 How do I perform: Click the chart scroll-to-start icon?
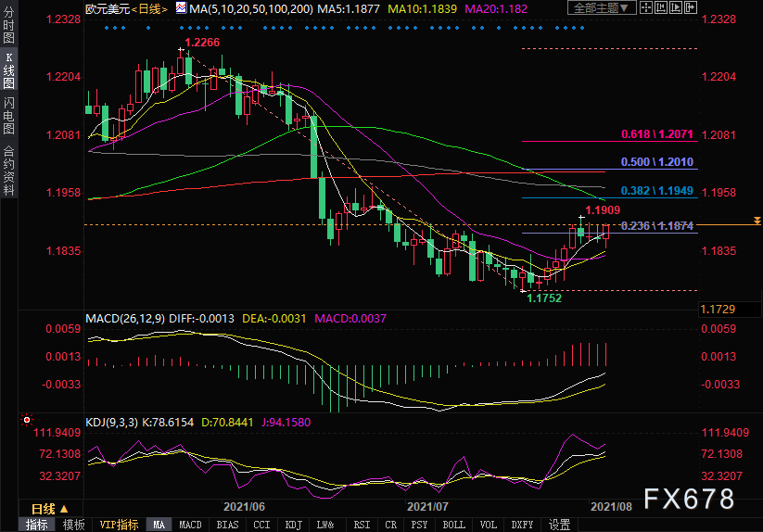click(x=661, y=7)
